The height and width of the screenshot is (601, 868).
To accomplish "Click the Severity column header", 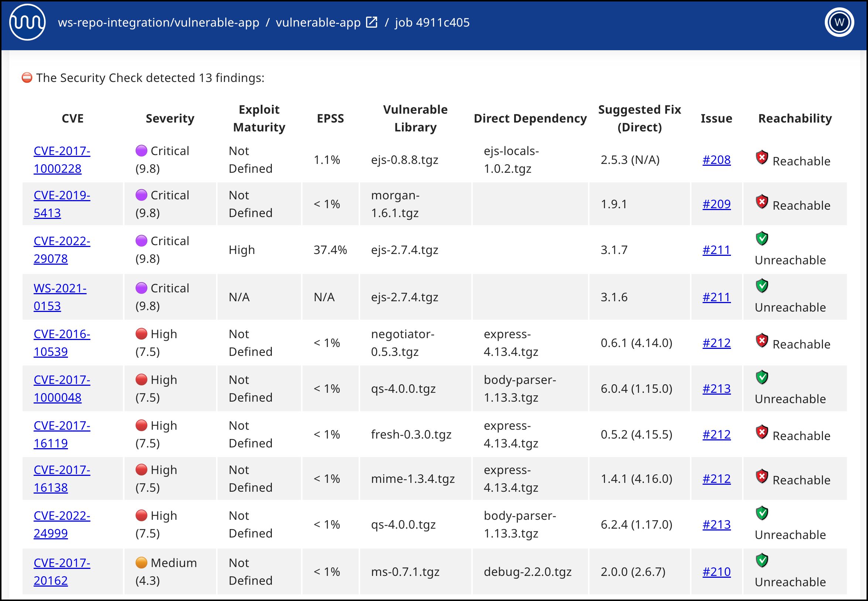I will (170, 119).
